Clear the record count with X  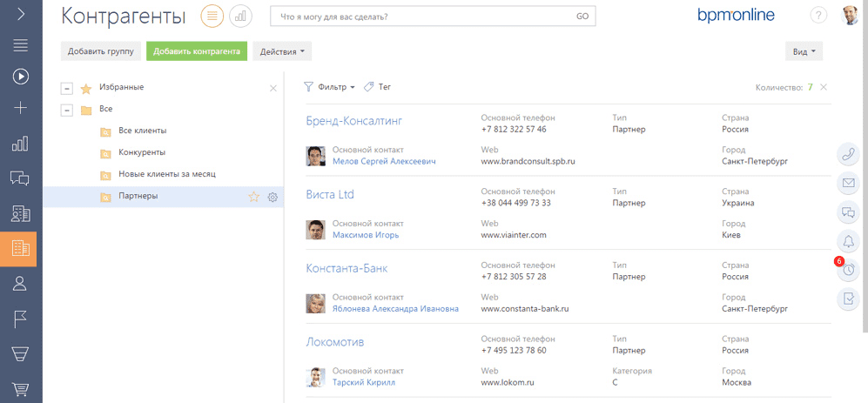824,87
